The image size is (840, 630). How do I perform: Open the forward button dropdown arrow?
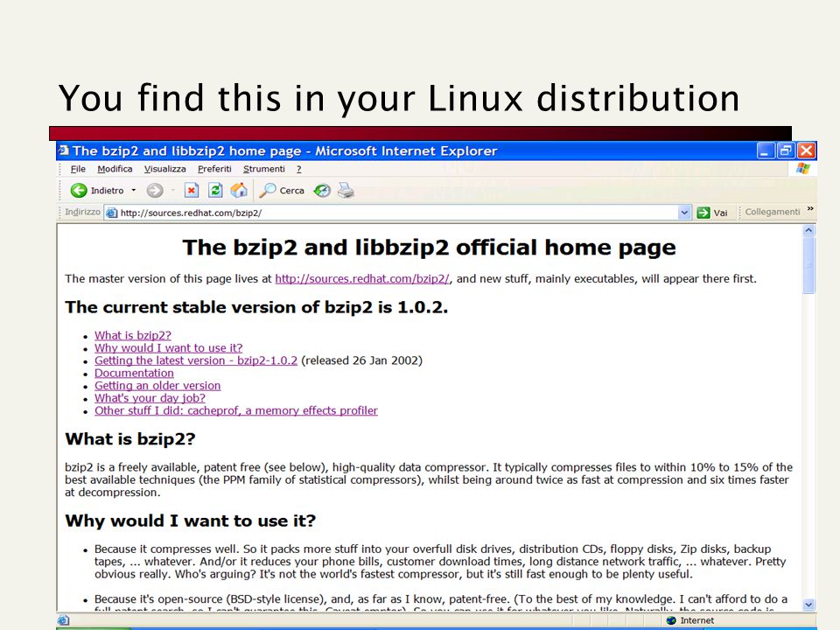172,190
